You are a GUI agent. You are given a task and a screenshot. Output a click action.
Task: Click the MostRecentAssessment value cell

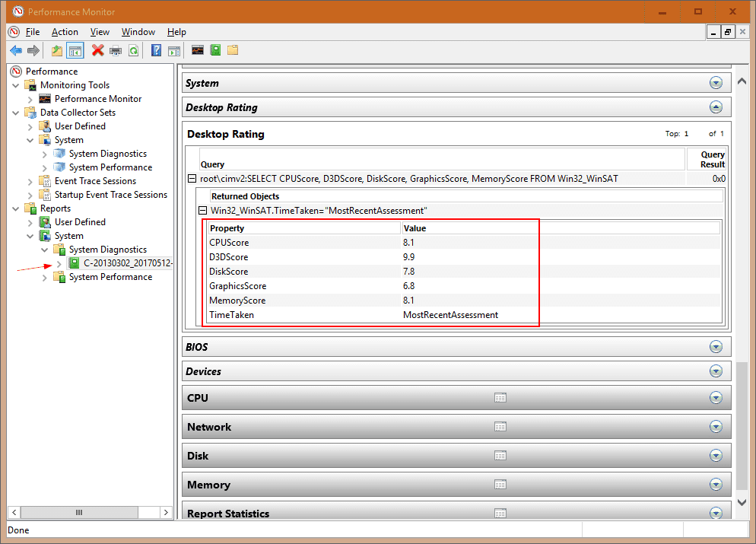(x=450, y=315)
